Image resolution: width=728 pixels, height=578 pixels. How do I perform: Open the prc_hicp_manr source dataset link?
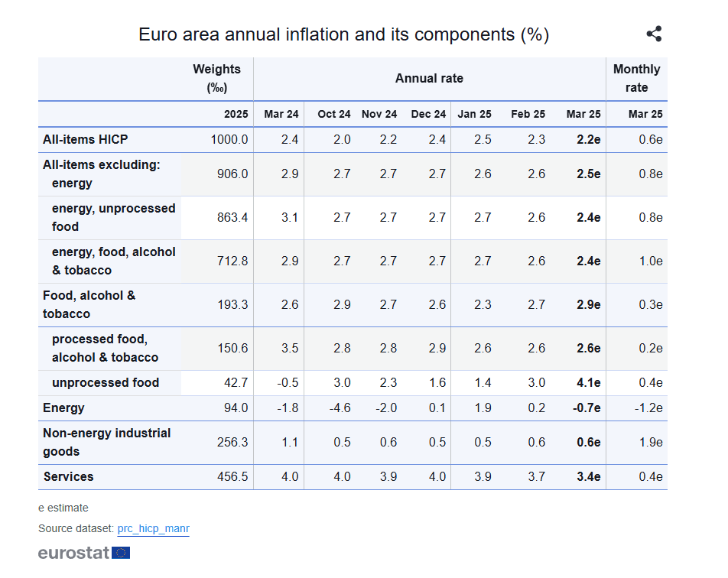coord(153,528)
